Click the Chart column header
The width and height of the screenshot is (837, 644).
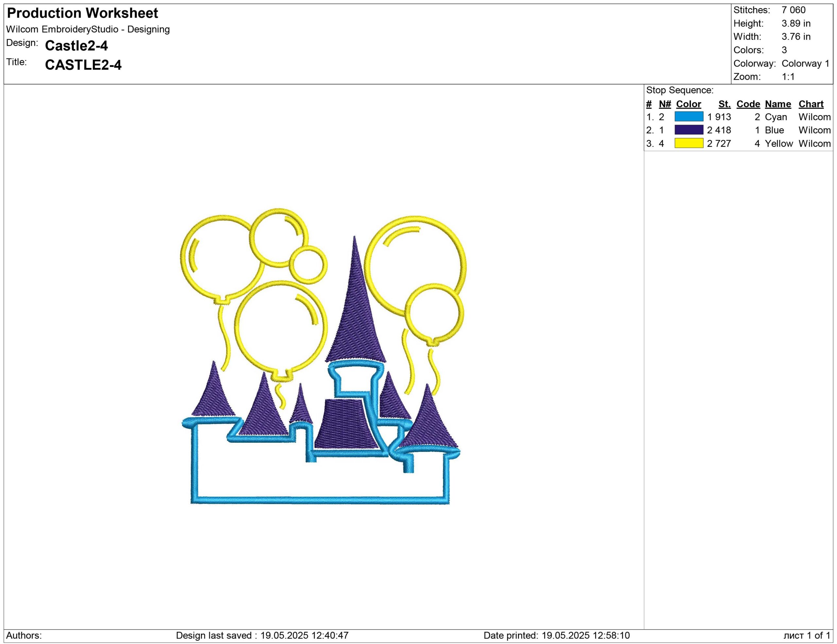click(811, 104)
